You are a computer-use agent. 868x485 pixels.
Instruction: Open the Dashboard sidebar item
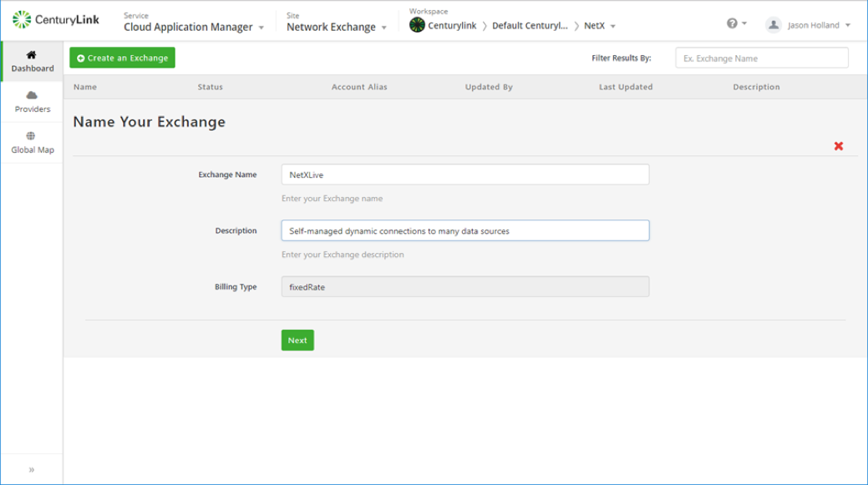pos(32,62)
